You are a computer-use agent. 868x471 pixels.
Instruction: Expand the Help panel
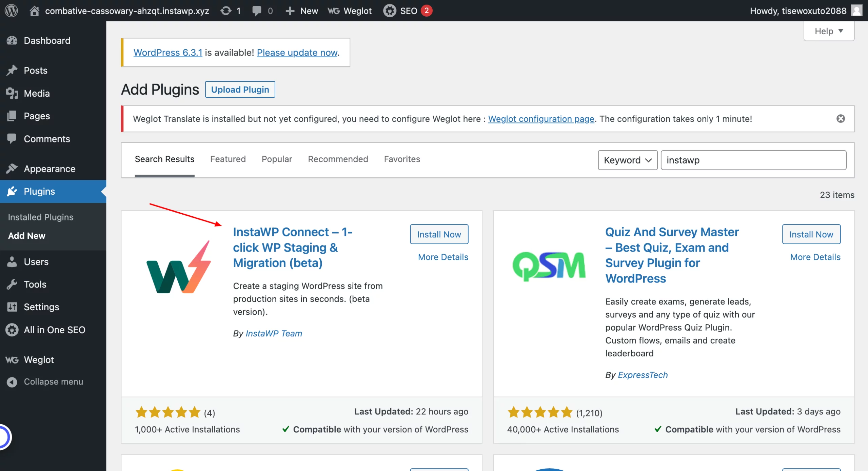(828, 31)
